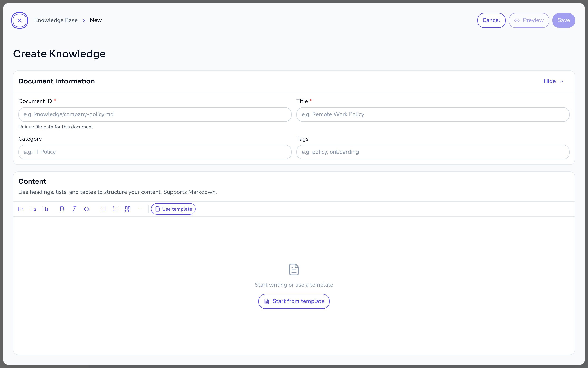588x368 pixels.
Task: Focus the Category input field
Action: pyautogui.click(x=155, y=152)
